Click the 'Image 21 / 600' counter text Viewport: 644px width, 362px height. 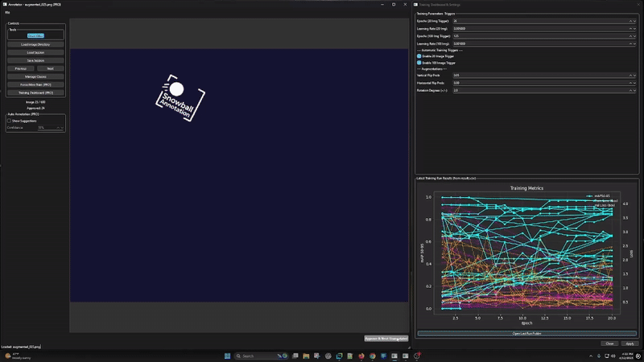coord(35,102)
